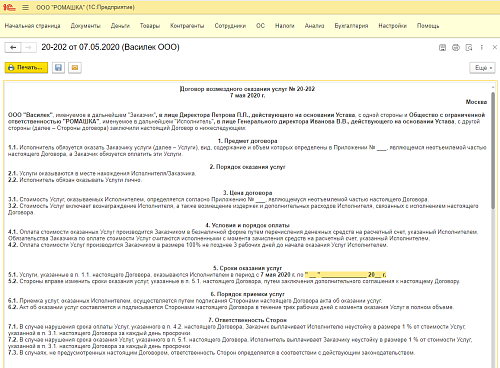Viewport: 500px width, 368px height.
Task: Click the printer icon in the top-right header
Action: tap(456, 48)
